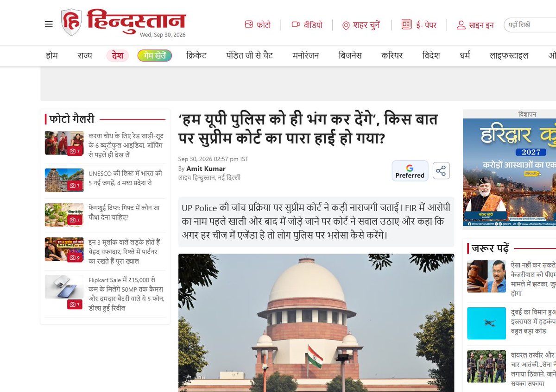Open पंडित जी से चैट
The height and width of the screenshot is (392, 556).
[x=249, y=56]
